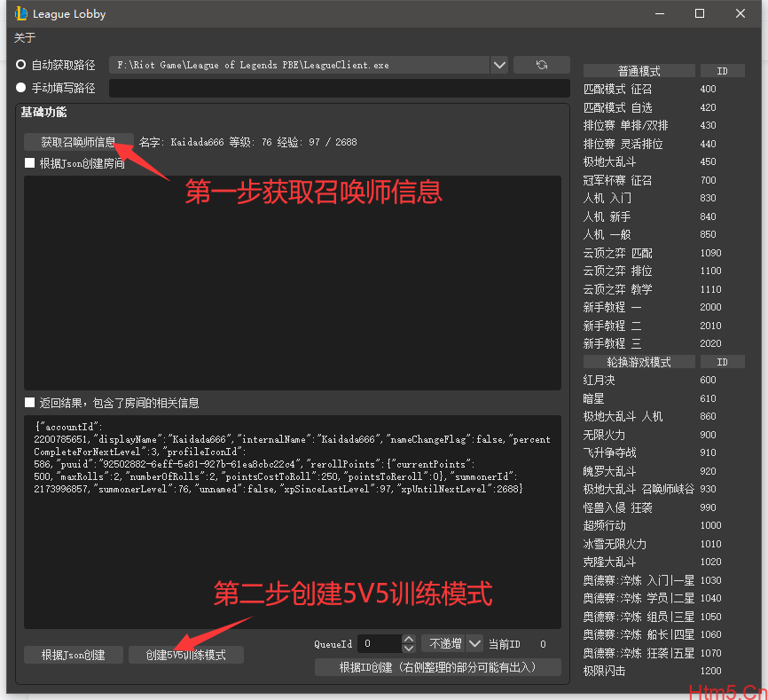
Task: Click the manual path input field
Action: tap(340, 88)
